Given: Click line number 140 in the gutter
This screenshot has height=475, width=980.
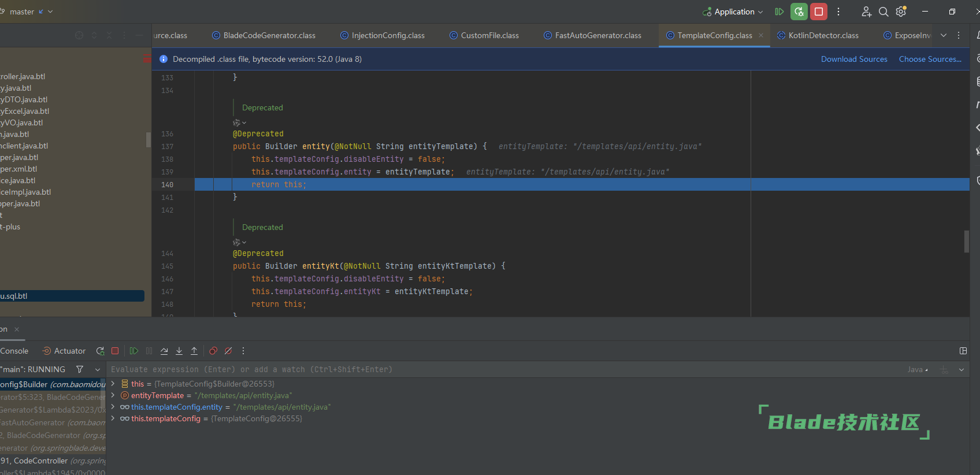Looking at the screenshot, I should [167, 184].
